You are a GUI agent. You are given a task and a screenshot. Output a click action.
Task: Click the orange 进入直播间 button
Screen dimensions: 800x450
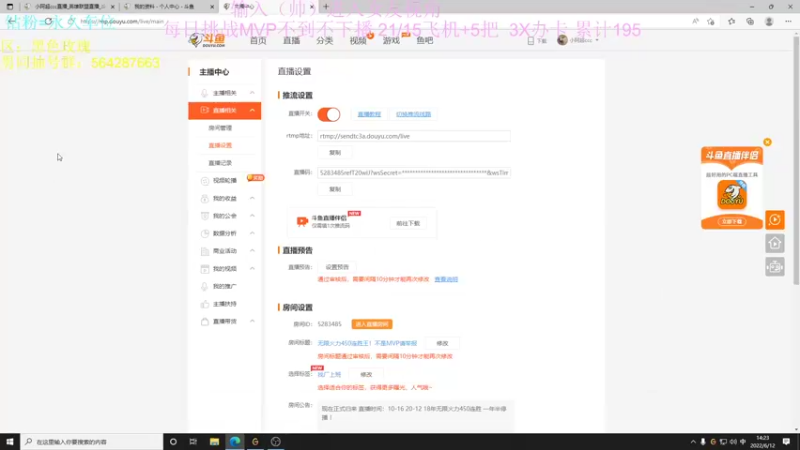point(371,324)
